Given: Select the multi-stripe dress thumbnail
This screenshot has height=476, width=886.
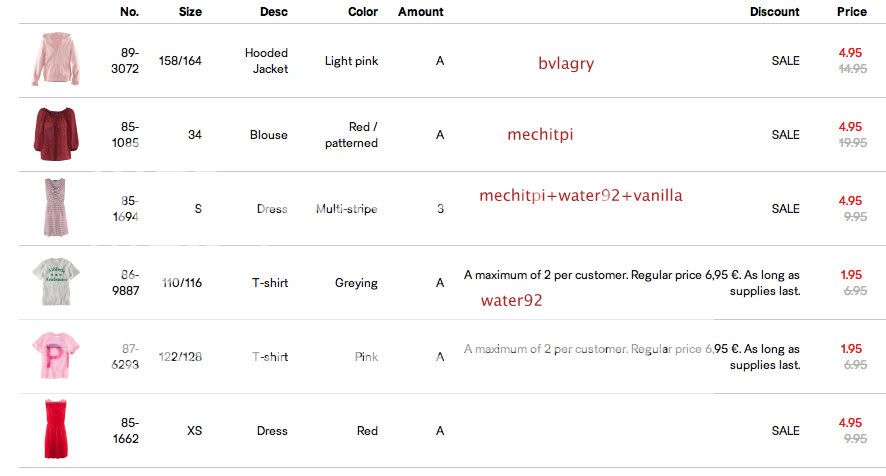Looking at the screenshot, I should click(54, 208).
